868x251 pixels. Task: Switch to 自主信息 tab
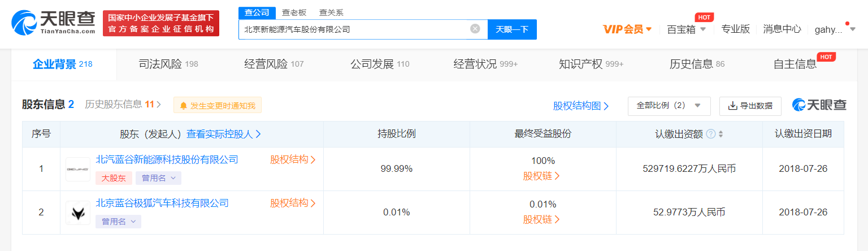(x=795, y=64)
